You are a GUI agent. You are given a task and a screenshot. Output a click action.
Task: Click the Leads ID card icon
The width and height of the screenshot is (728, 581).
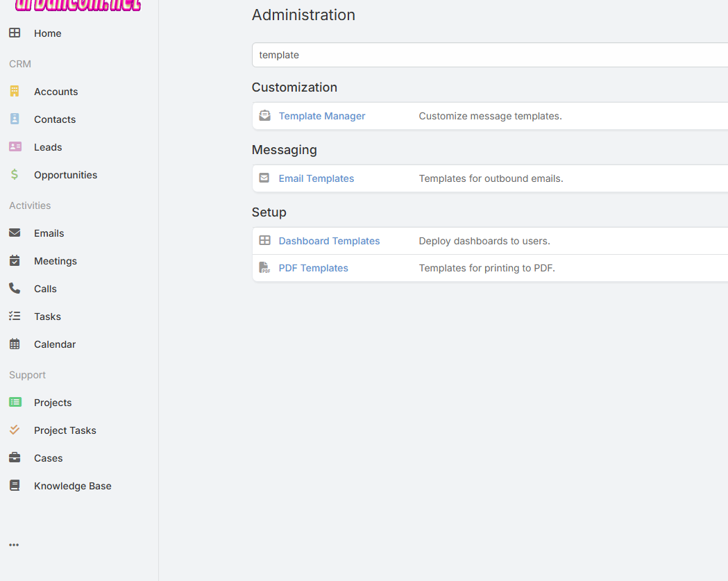click(15, 147)
